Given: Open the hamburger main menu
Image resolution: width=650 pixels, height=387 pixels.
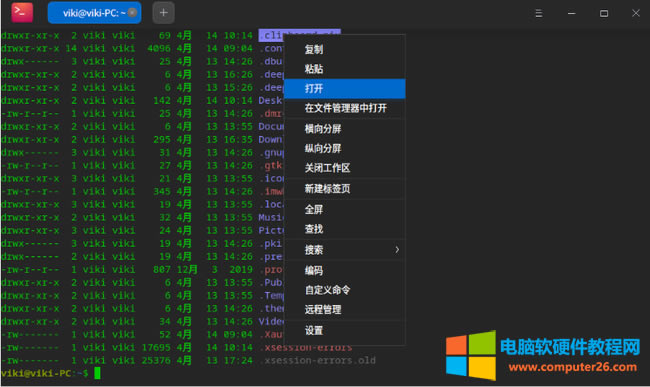Looking at the screenshot, I should pos(538,13).
